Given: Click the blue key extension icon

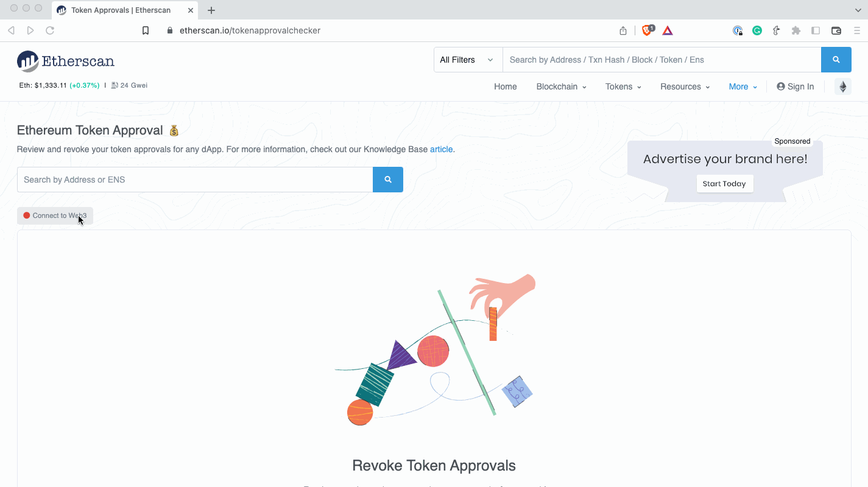Looking at the screenshot, I should click(x=738, y=30).
